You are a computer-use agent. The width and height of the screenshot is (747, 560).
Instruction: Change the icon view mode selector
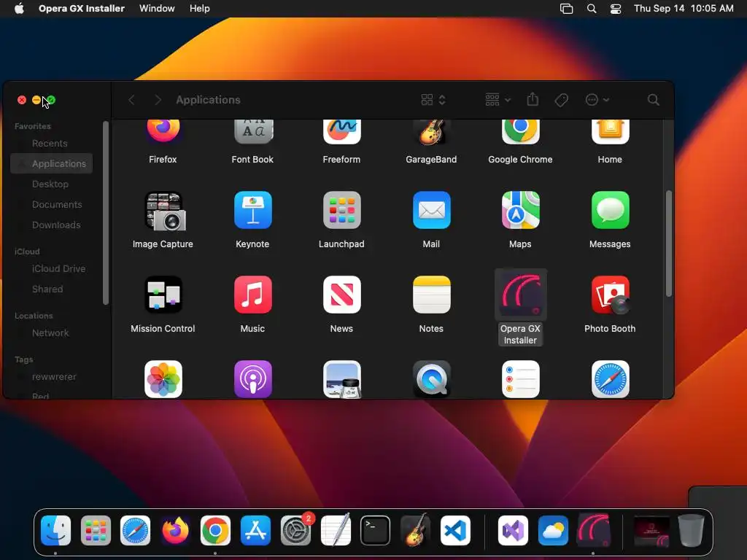tap(433, 99)
